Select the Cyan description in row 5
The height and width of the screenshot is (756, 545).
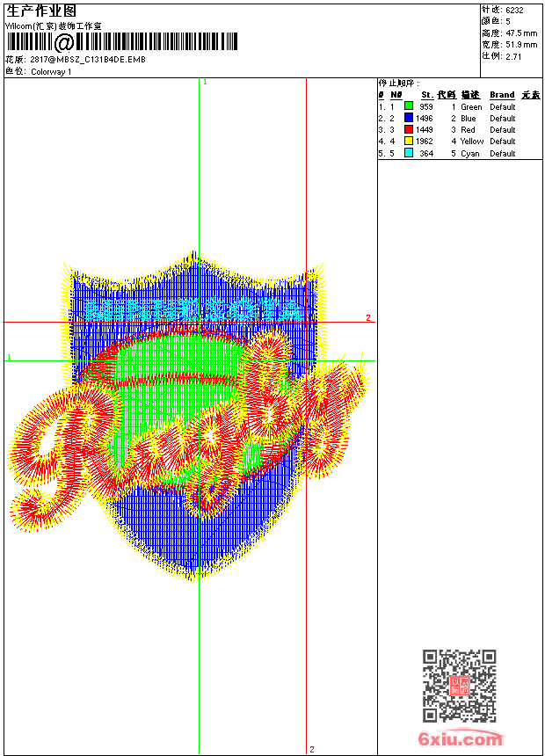[x=469, y=154]
